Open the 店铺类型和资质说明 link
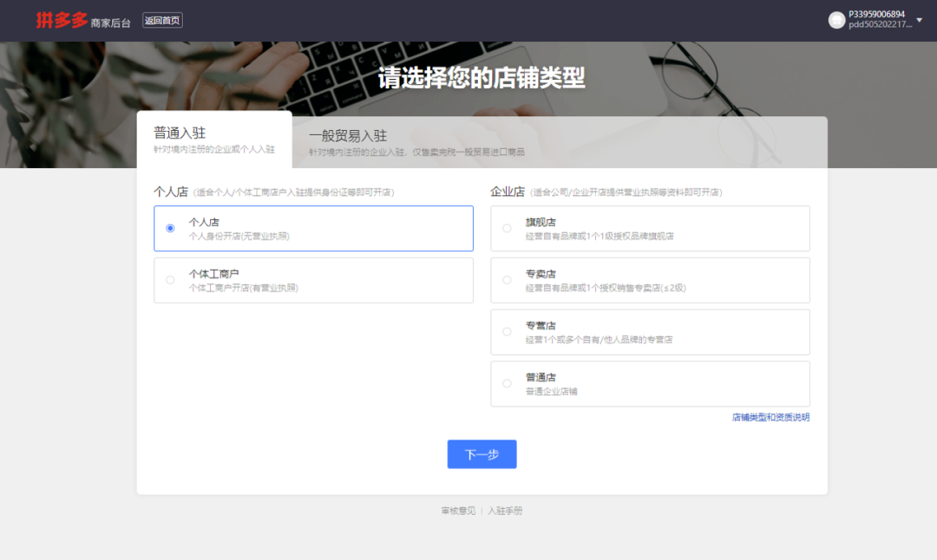937x560 pixels. tap(770, 416)
